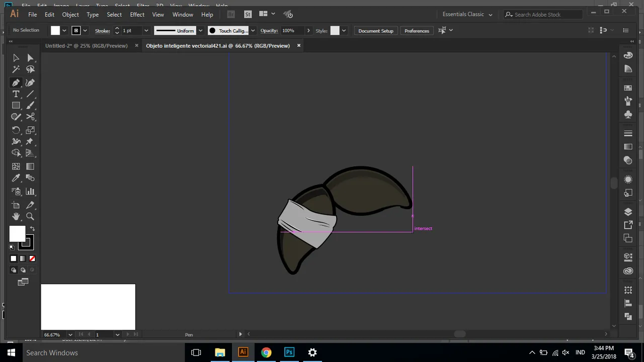Select the Zoom magnifier tool
This screenshot has width=644, height=362.
pyautogui.click(x=30, y=216)
